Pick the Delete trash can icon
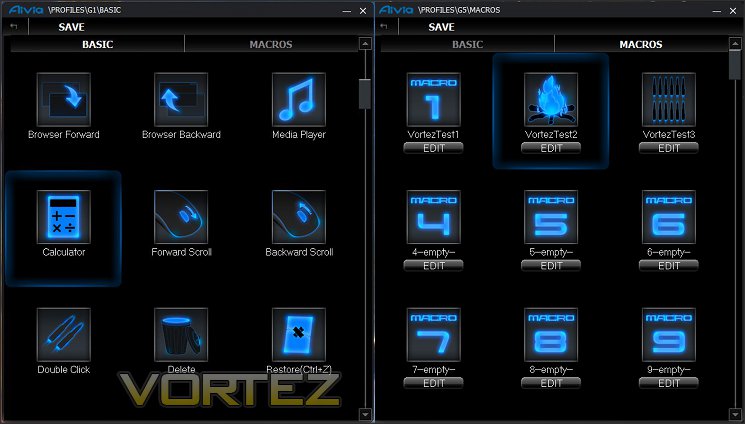 pyautogui.click(x=181, y=335)
